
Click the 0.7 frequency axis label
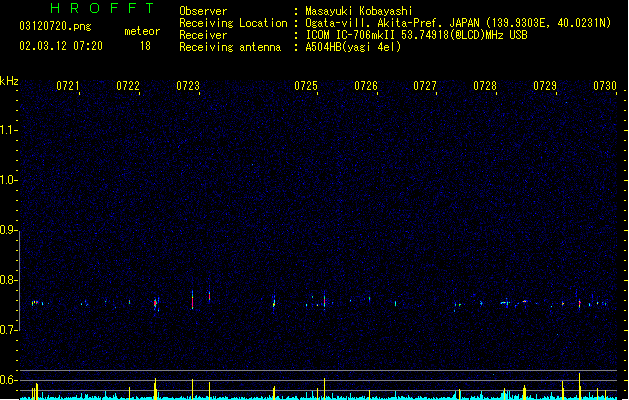click(x=7, y=330)
